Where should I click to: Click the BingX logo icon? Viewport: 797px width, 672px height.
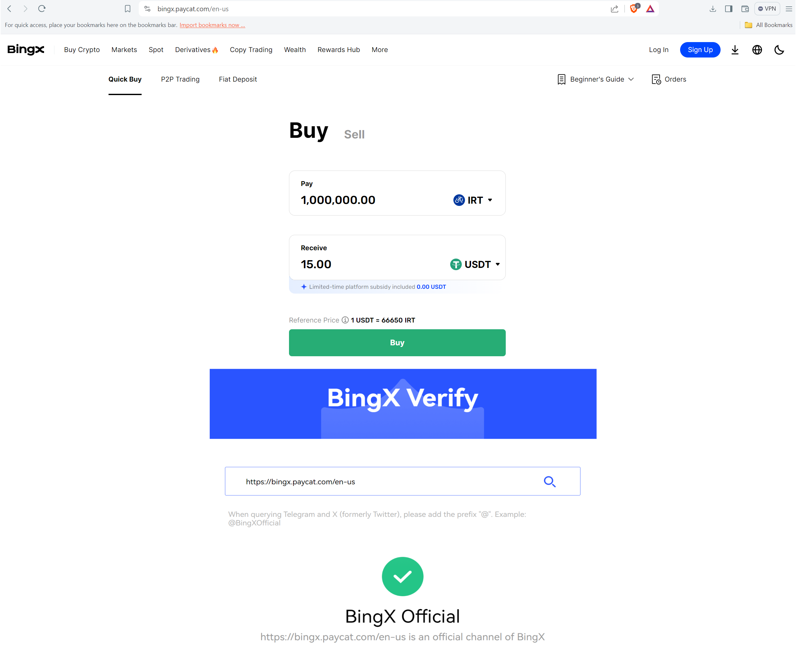pos(24,49)
